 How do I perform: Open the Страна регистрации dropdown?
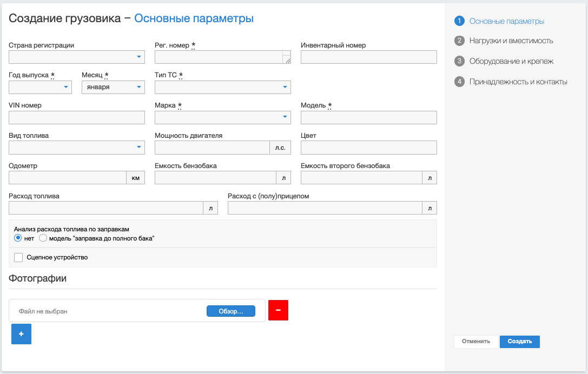(x=77, y=57)
